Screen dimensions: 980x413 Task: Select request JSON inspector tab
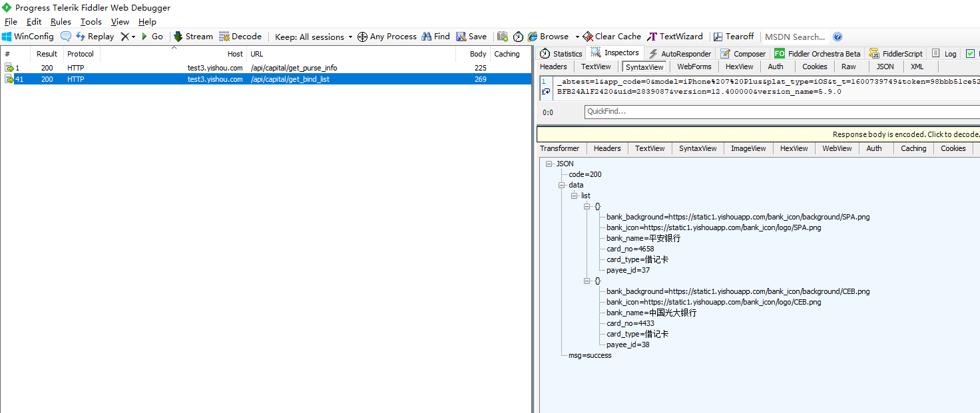(x=885, y=67)
